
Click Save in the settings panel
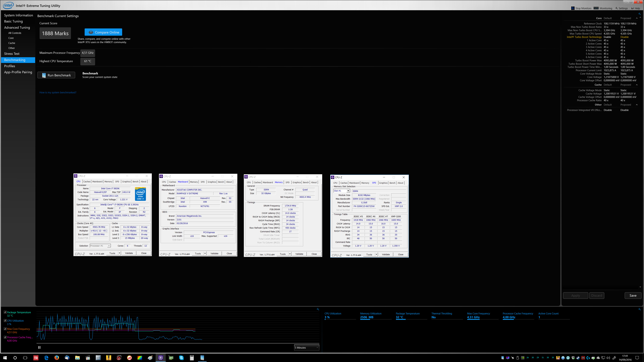[x=633, y=295]
